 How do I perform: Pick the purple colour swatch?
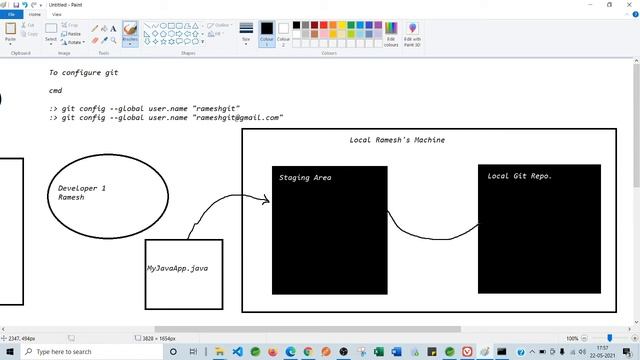click(x=378, y=25)
